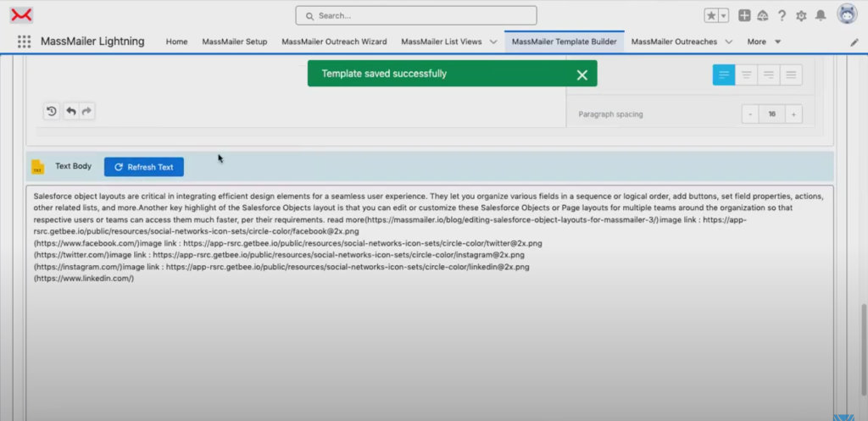
Task: Click inside the Text Body textarea
Action: (430, 302)
